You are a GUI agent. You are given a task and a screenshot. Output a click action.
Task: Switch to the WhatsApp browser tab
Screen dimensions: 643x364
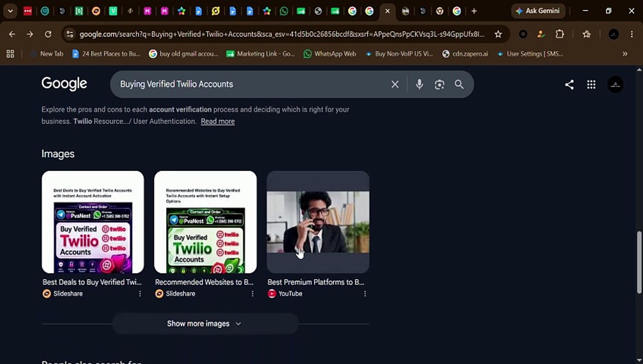(x=284, y=11)
